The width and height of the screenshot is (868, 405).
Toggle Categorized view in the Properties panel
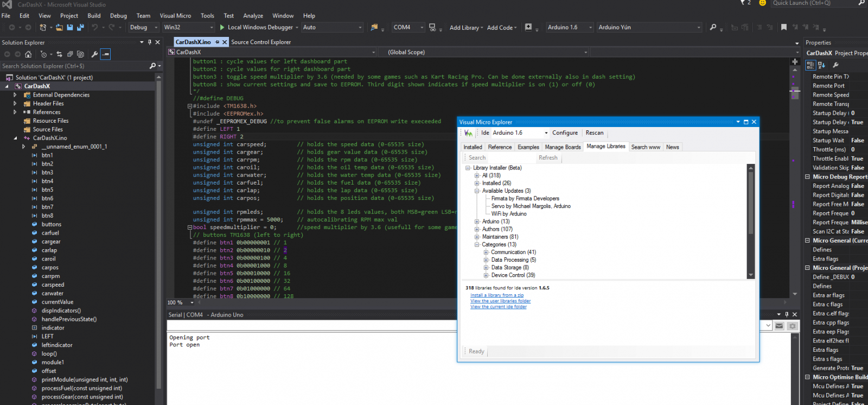click(810, 65)
